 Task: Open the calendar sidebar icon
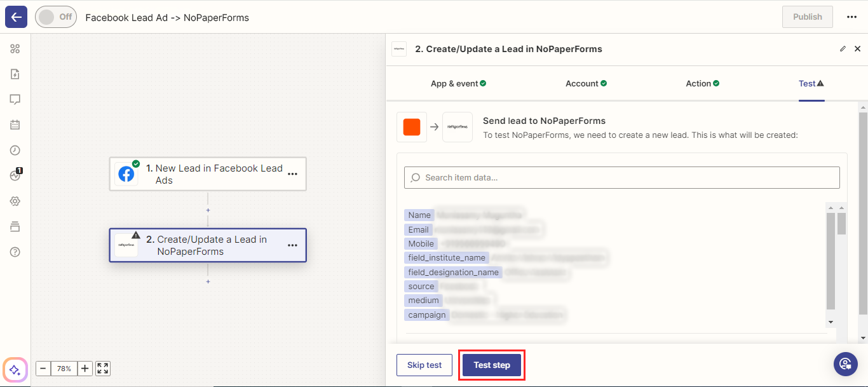15,125
